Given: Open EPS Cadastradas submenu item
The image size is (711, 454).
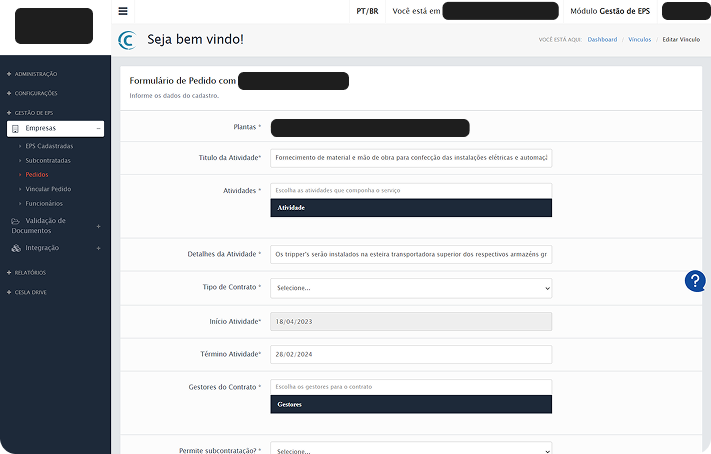Looking at the screenshot, I should coord(49,146).
